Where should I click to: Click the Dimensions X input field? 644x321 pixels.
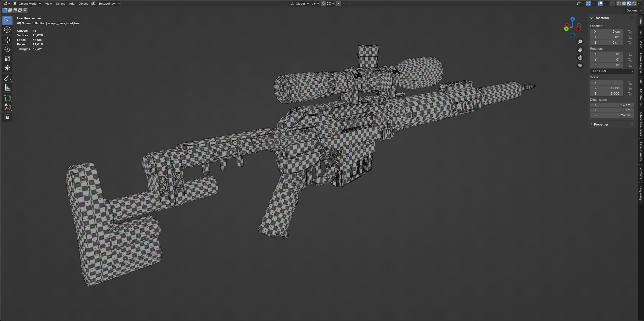pos(612,105)
